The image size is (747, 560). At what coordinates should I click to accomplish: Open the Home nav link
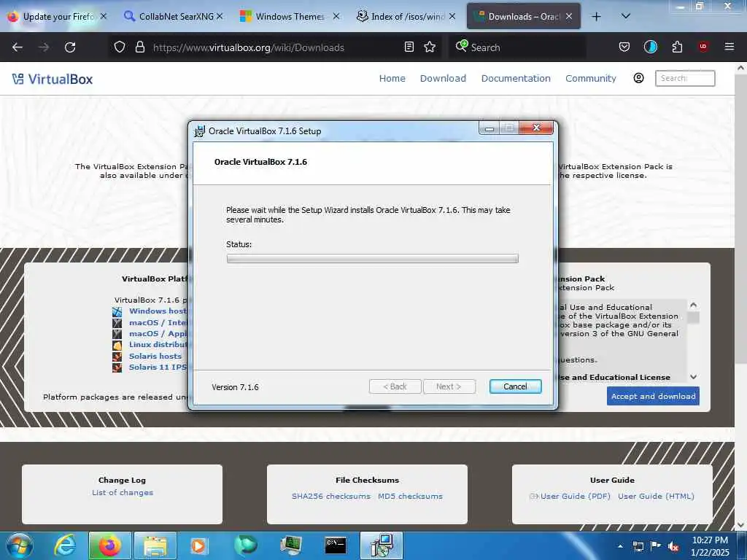click(x=392, y=78)
